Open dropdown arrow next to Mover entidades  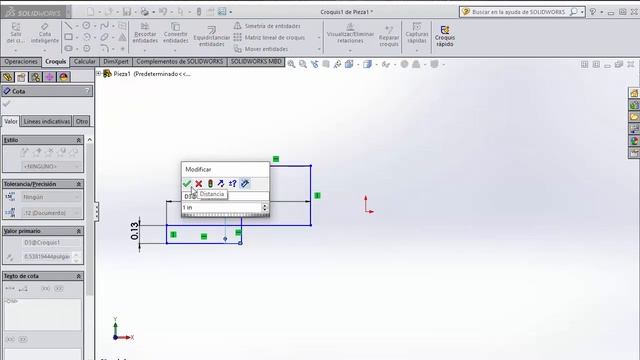point(319,49)
